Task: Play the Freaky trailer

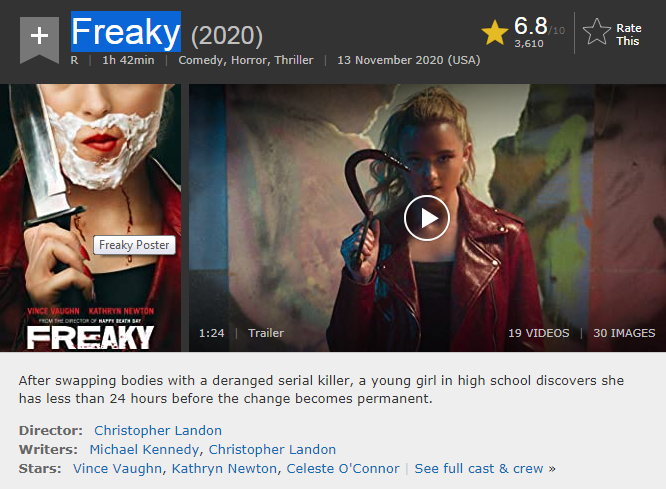Action: [x=426, y=218]
